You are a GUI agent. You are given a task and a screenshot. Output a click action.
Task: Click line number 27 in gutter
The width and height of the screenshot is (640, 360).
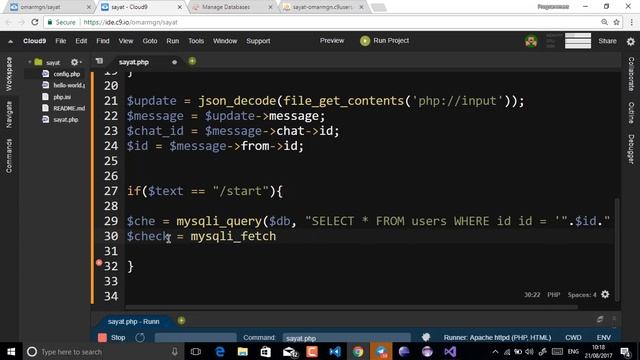(x=111, y=191)
